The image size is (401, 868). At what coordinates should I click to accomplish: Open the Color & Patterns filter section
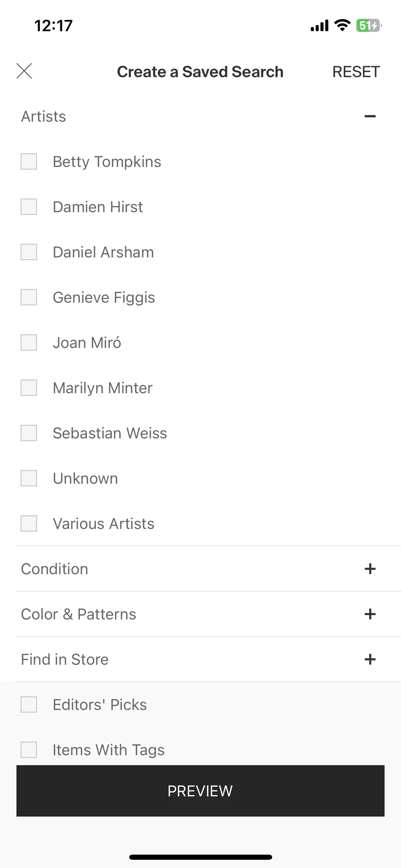(x=200, y=614)
